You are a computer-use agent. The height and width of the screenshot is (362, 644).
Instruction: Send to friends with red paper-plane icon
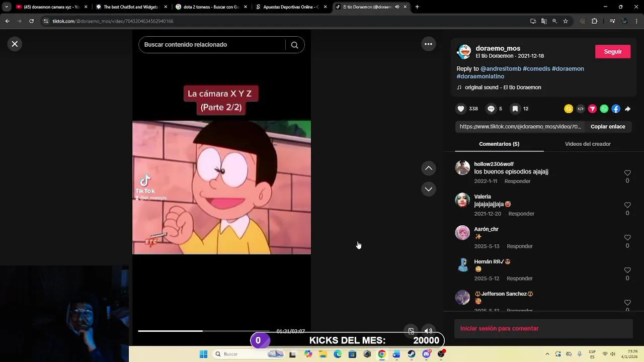click(592, 109)
